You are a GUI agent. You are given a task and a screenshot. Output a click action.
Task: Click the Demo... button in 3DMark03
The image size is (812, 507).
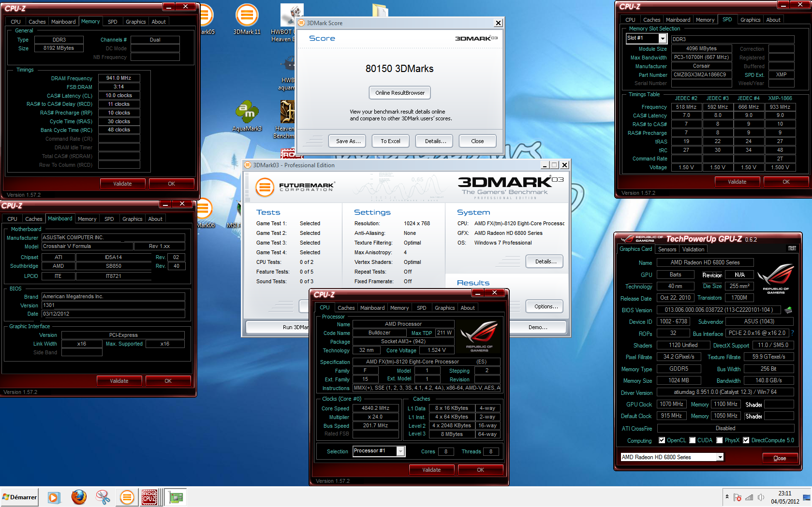537,327
